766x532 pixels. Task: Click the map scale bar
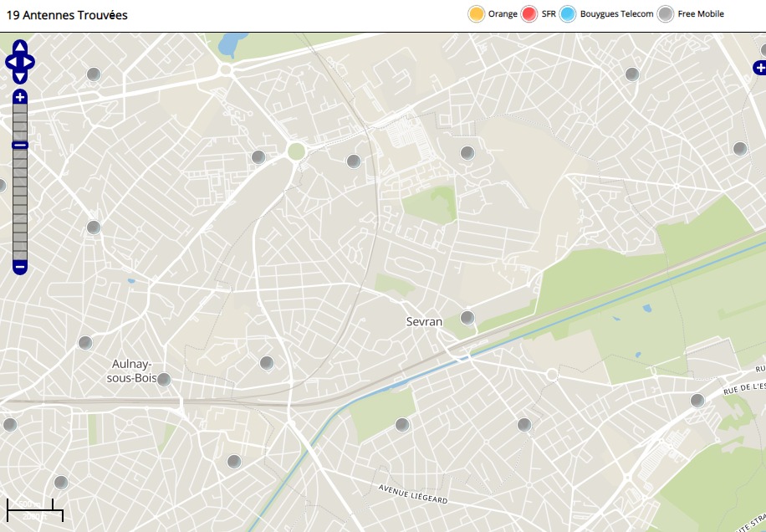(34, 509)
